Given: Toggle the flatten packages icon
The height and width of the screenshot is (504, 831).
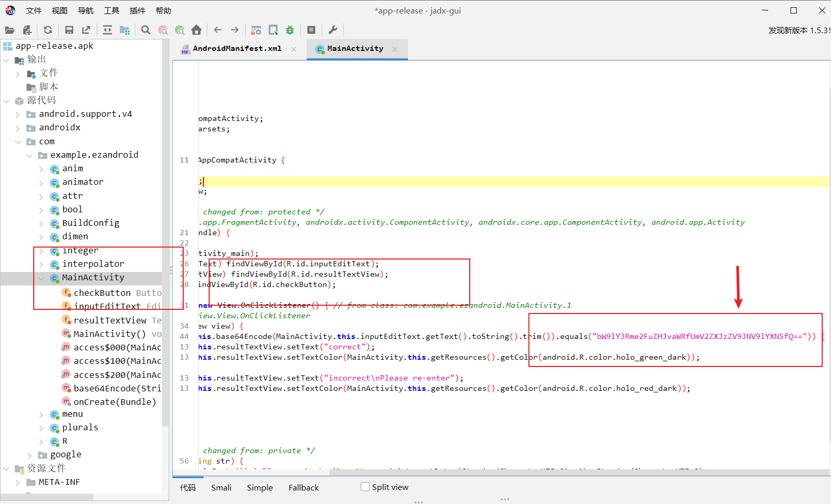Looking at the screenshot, I should (125, 30).
